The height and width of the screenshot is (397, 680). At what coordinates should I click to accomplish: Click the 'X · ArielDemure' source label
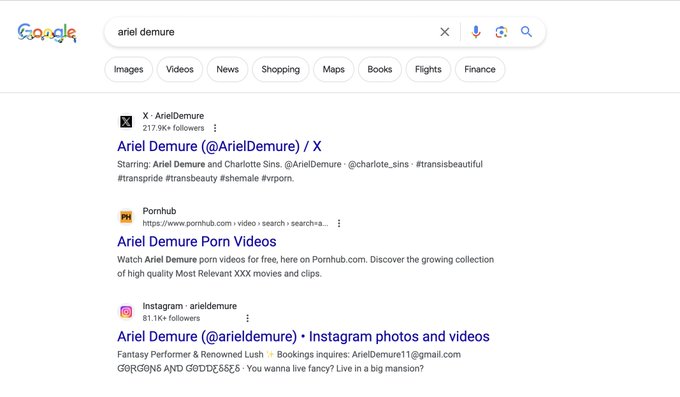tap(173, 116)
